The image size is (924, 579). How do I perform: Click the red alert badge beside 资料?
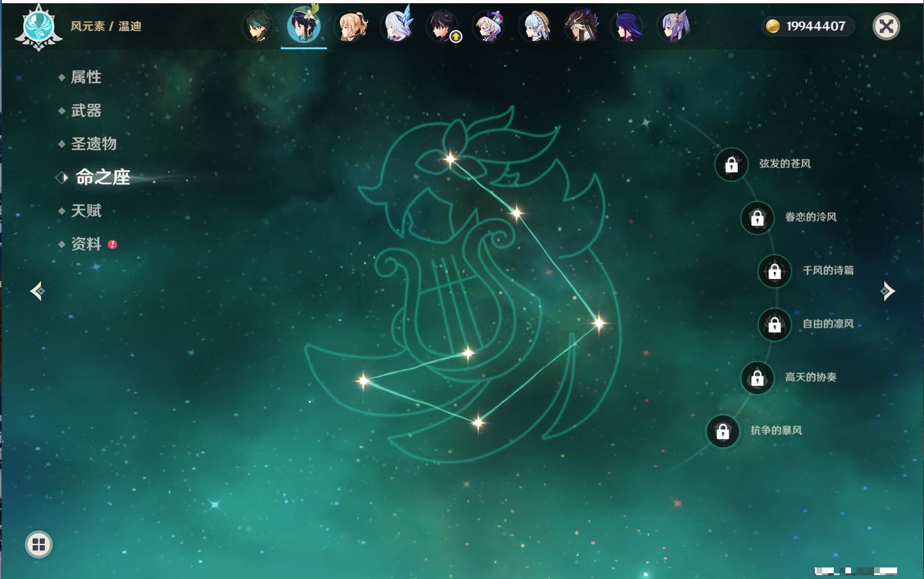click(113, 244)
